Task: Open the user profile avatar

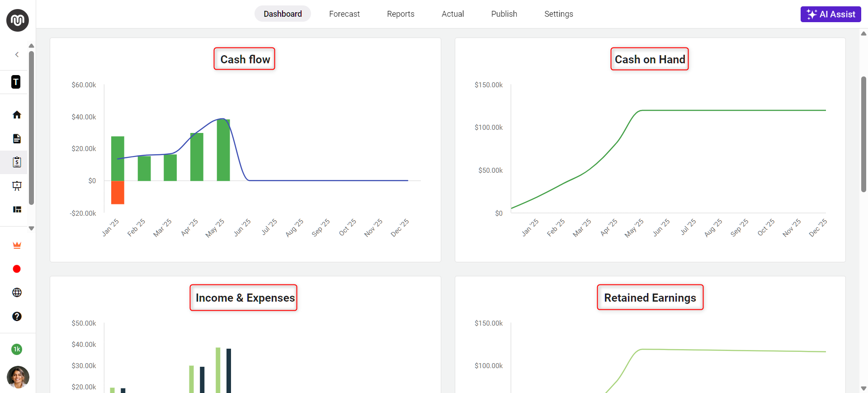Action: pyautogui.click(x=18, y=377)
